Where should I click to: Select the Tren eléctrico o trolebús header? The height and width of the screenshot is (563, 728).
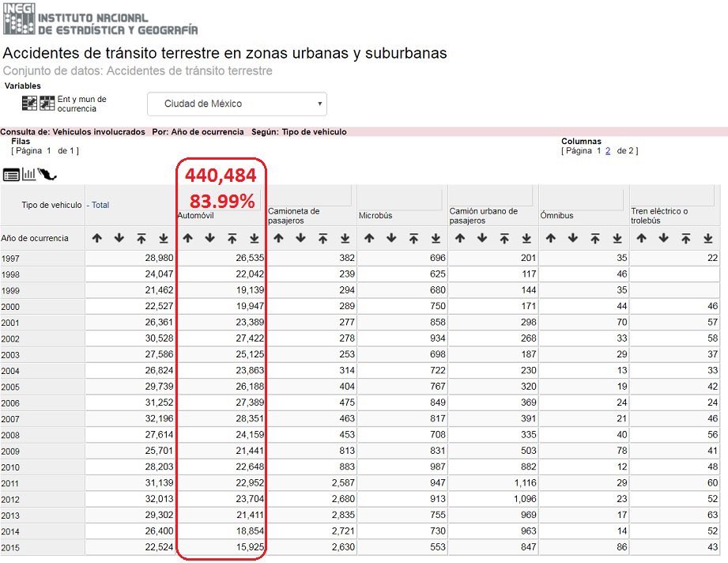[x=659, y=216]
